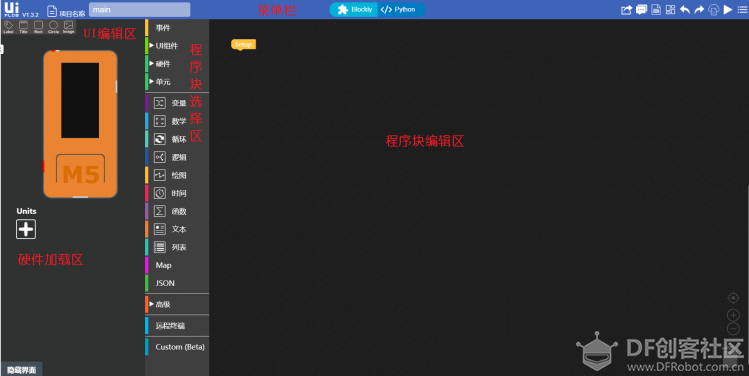Open the 列表 lists block category
Image resolution: width=749 pixels, height=376 pixels.
click(177, 247)
